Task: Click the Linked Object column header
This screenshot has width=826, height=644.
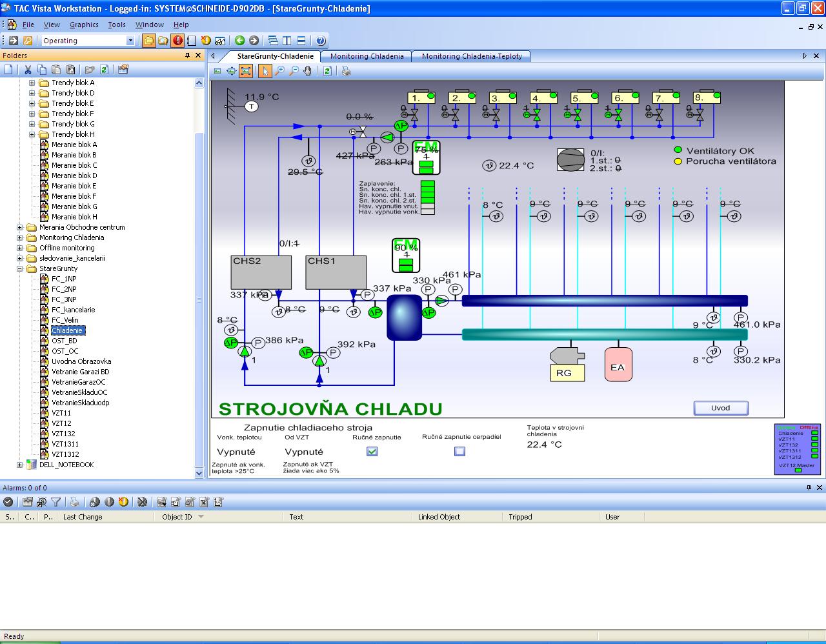Action: [x=458, y=517]
